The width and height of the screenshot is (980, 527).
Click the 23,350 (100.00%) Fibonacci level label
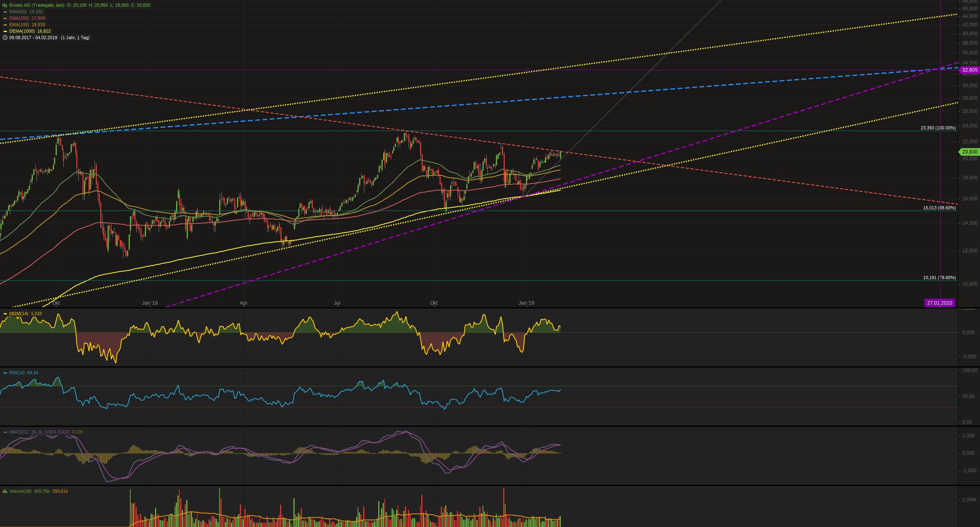point(938,128)
